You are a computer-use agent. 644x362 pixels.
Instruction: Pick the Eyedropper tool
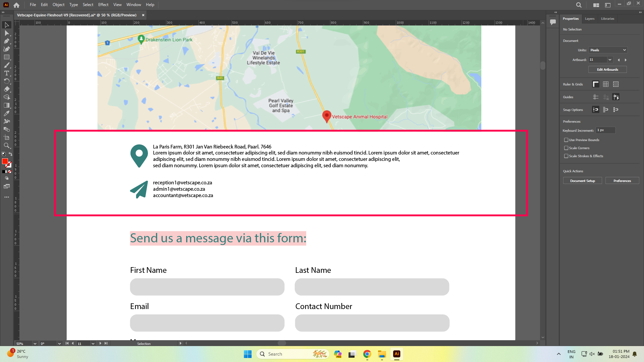click(6, 114)
